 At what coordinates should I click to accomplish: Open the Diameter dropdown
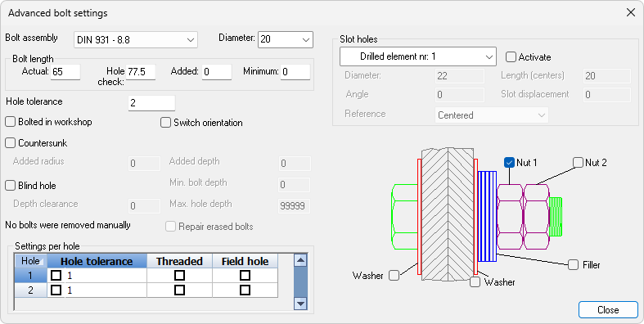click(286, 39)
